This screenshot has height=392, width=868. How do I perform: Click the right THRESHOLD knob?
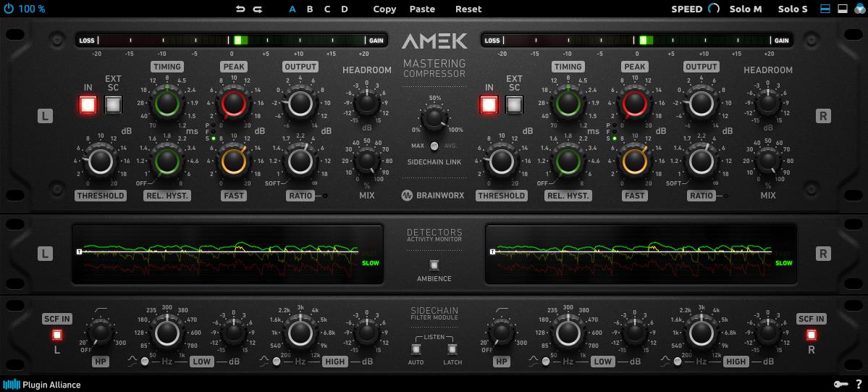coord(502,162)
